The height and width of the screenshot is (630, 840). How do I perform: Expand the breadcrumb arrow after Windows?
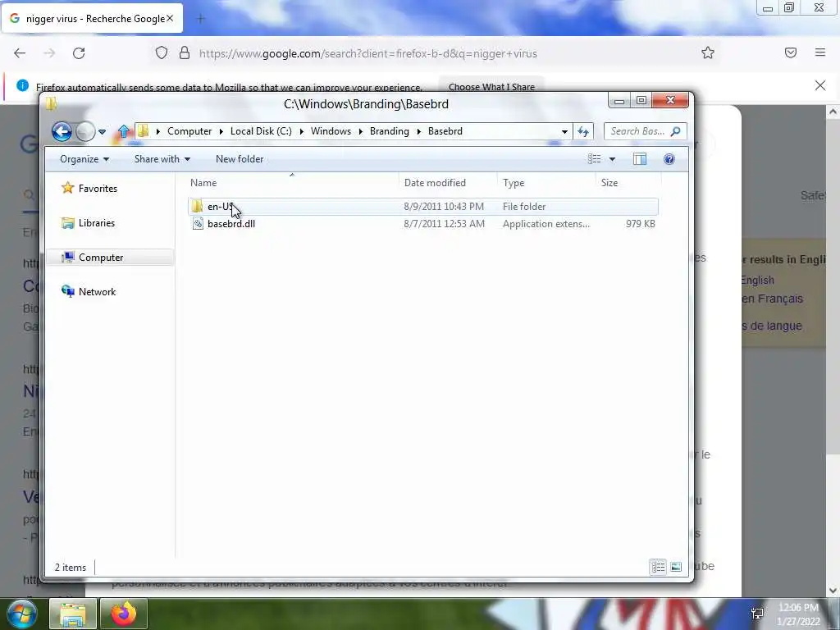click(361, 131)
